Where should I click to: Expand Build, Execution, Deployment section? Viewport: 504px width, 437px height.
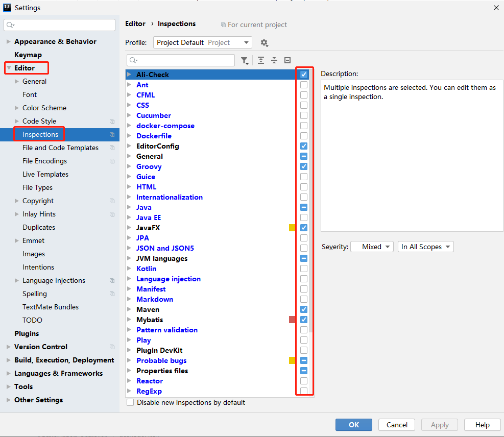click(9, 360)
